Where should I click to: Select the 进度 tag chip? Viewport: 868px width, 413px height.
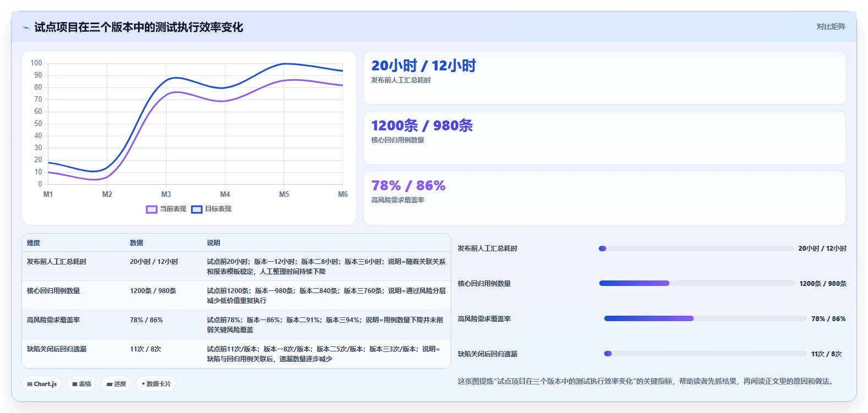117,384
